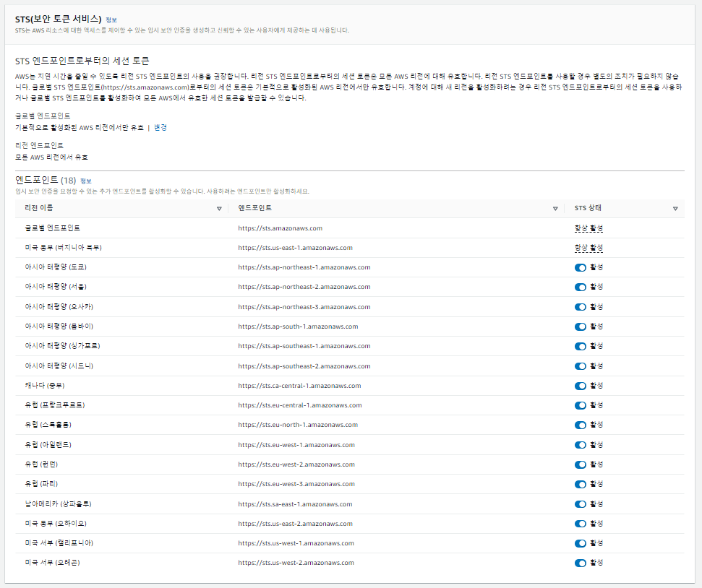This screenshot has width=702, height=588.
Task: Sort by 리전 이름 column arrow
Action: pos(219,209)
